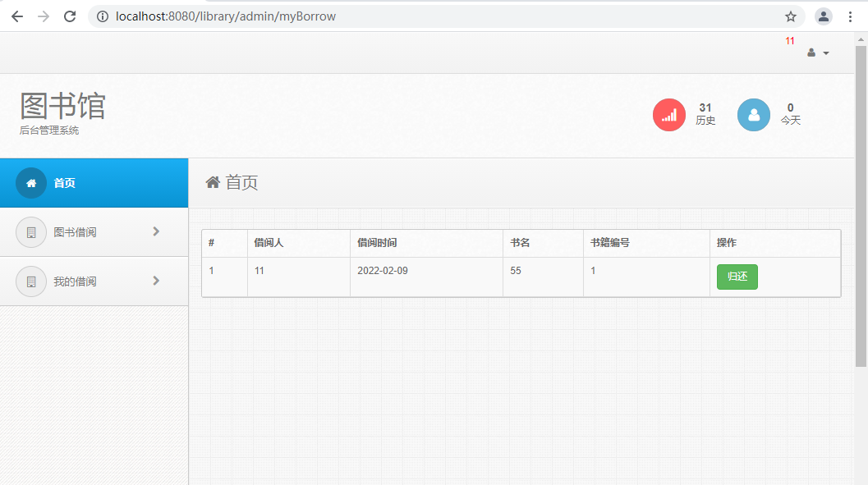The width and height of the screenshot is (868, 485).
Task: View site information icon in address bar
Action: (x=103, y=16)
